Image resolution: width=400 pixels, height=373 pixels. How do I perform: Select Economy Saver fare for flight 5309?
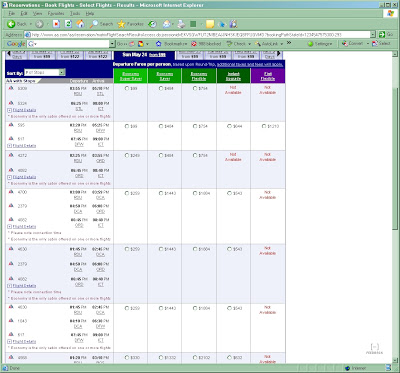pyautogui.click(x=161, y=88)
